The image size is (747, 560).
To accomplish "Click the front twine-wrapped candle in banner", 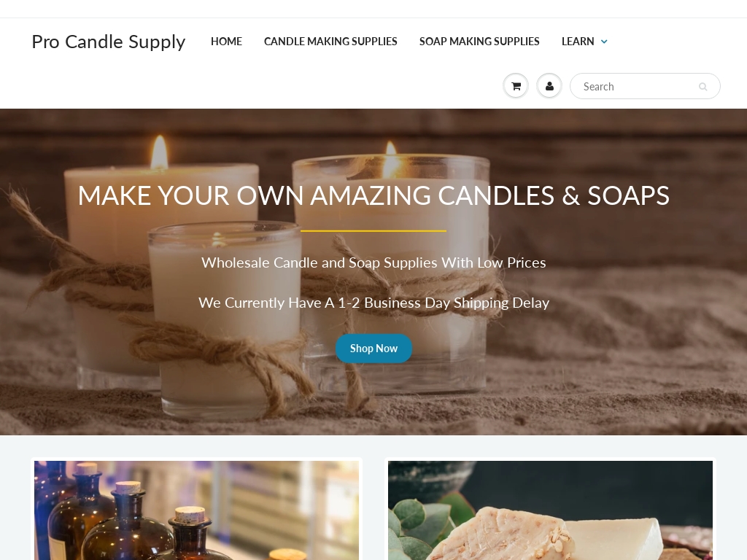I will (226, 319).
